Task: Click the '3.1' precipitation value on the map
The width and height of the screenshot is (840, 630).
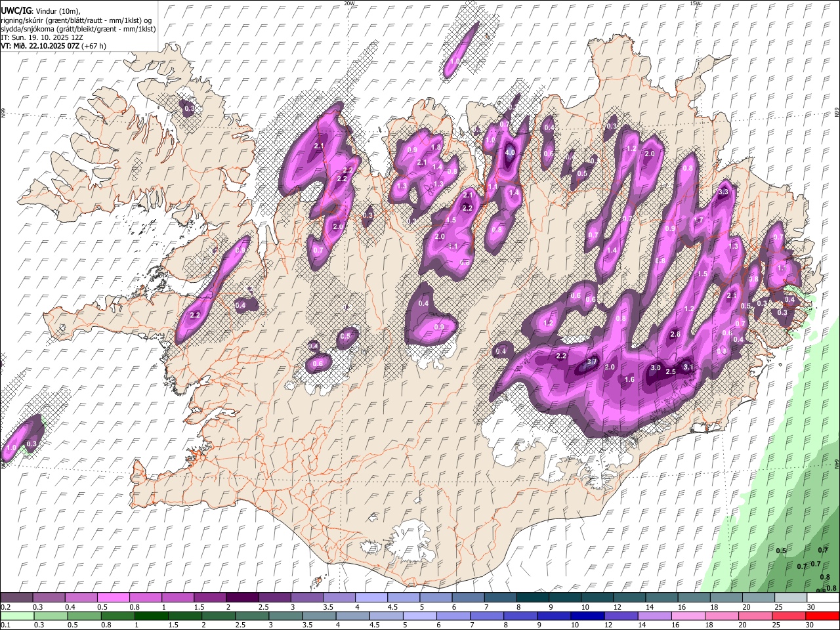Action: [688, 367]
